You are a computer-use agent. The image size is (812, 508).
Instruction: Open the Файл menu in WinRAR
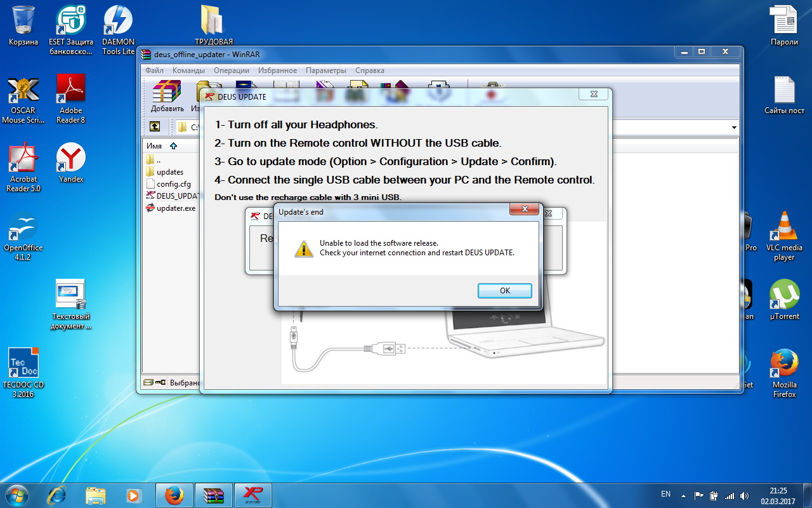point(154,70)
